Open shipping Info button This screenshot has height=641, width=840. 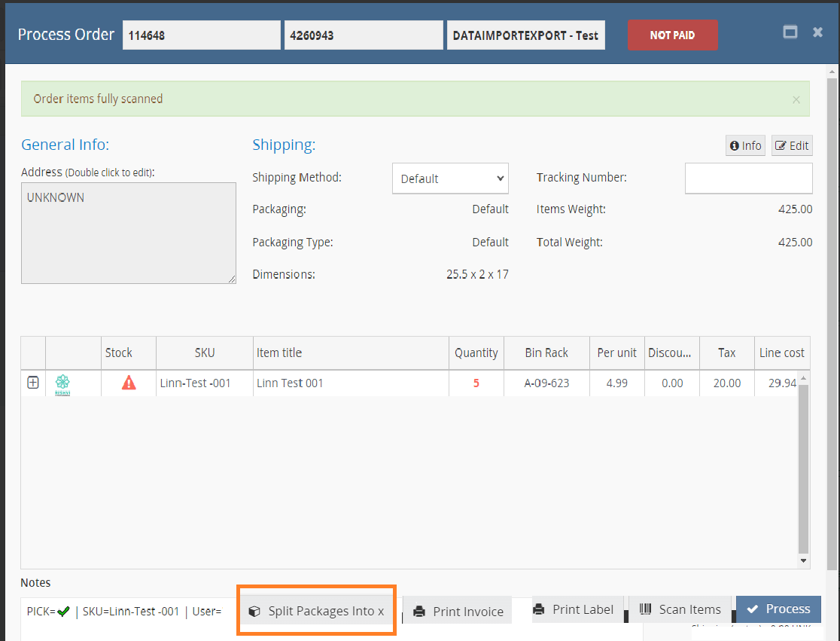pos(745,146)
